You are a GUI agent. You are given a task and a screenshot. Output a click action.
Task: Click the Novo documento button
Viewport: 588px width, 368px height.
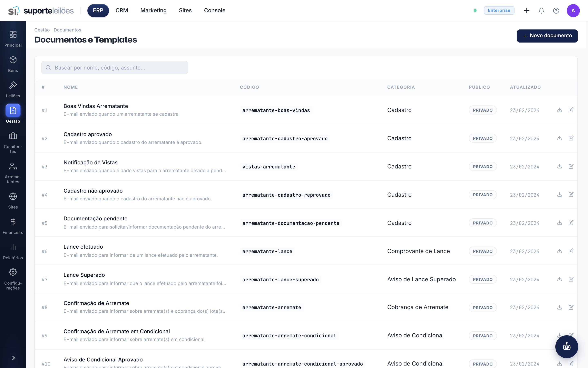coord(547,36)
